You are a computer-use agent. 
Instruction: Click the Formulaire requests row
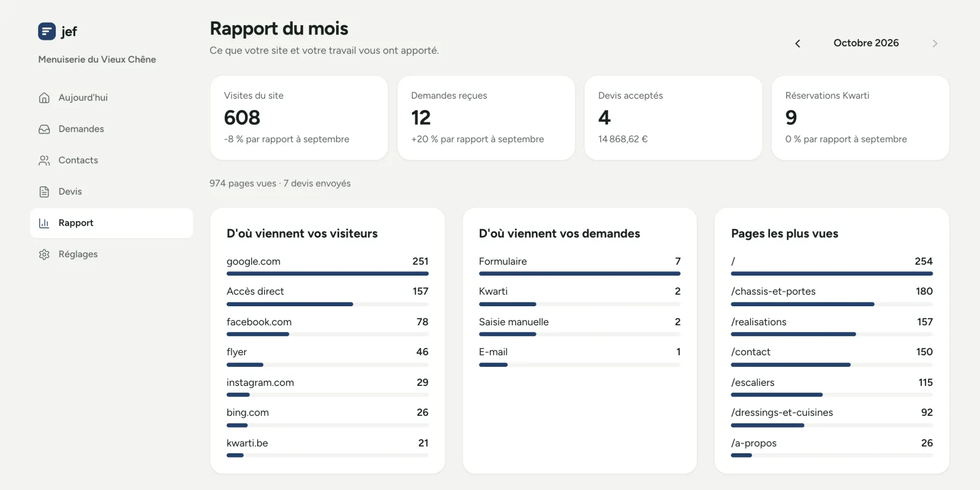pyautogui.click(x=580, y=265)
